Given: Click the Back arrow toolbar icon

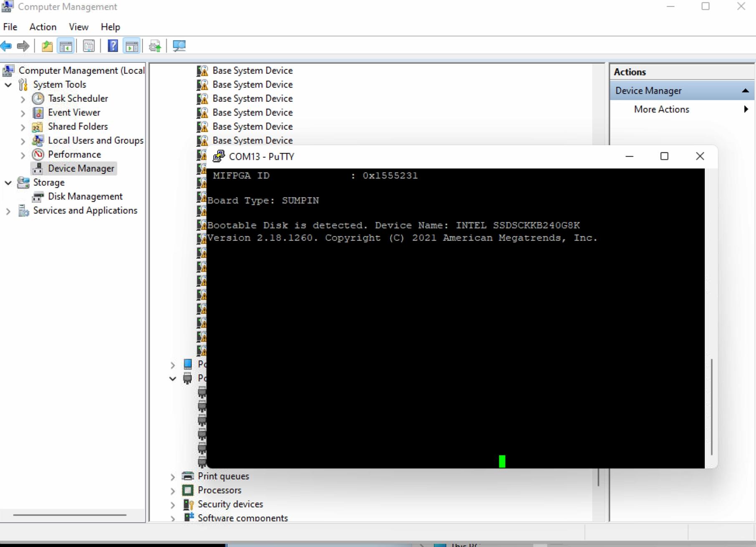Looking at the screenshot, I should [x=6, y=46].
